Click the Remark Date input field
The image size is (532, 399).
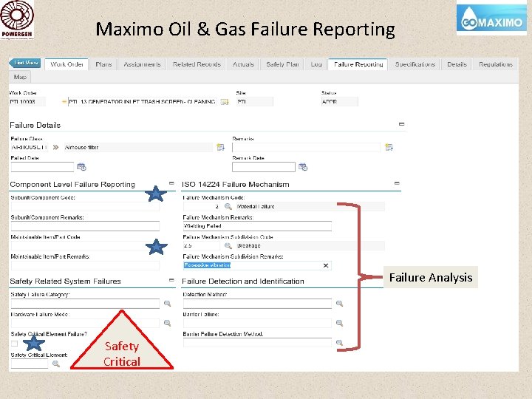(x=264, y=167)
